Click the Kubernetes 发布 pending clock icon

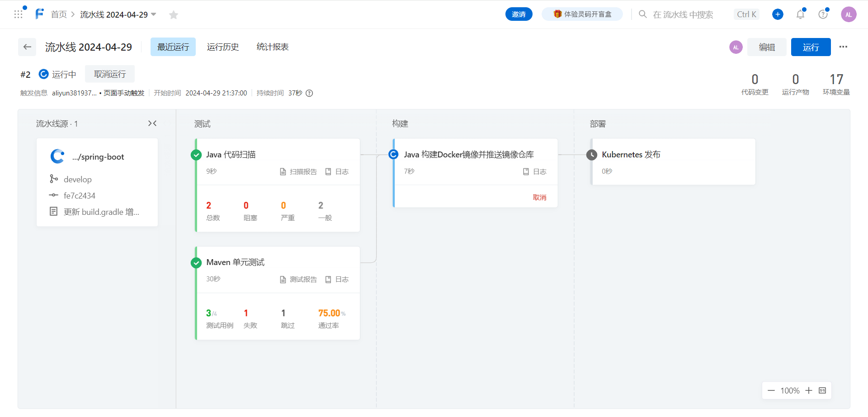[x=592, y=155]
